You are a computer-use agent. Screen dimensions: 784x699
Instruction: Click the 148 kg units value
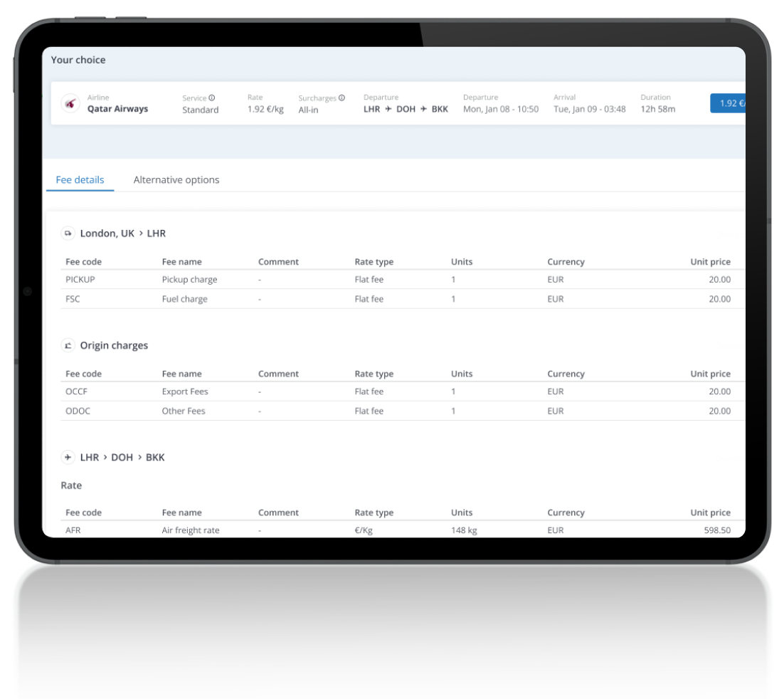[x=464, y=530]
